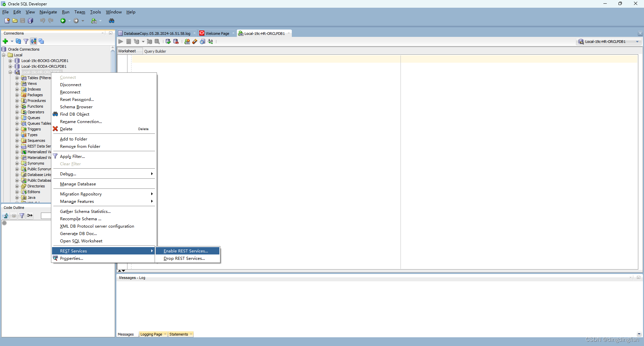Viewport: 644px width, 346px height.
Task: Open the Forward history dropdown arrow
Action: 83,21
